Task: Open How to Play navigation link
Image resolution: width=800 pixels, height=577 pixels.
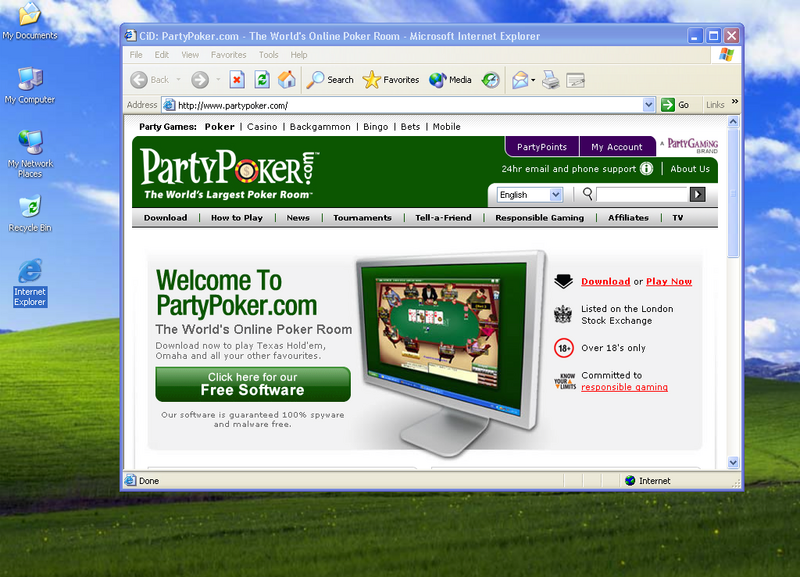Action: [237, 218]
